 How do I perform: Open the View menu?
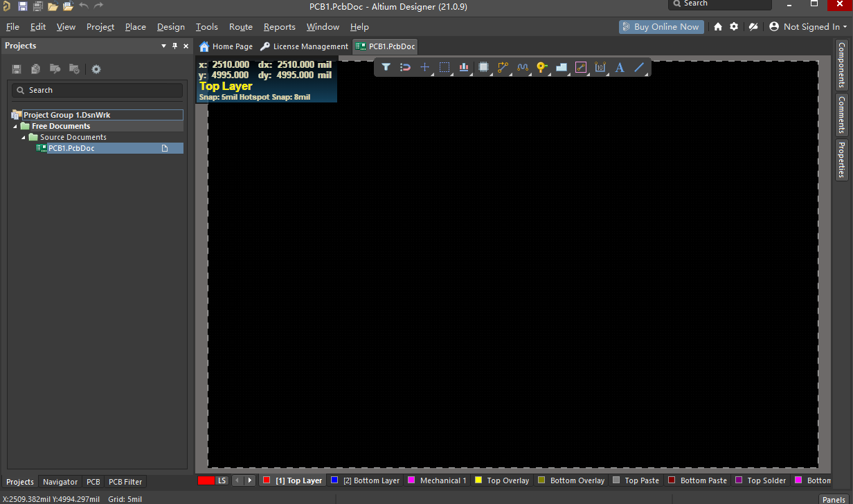(66, 26)
